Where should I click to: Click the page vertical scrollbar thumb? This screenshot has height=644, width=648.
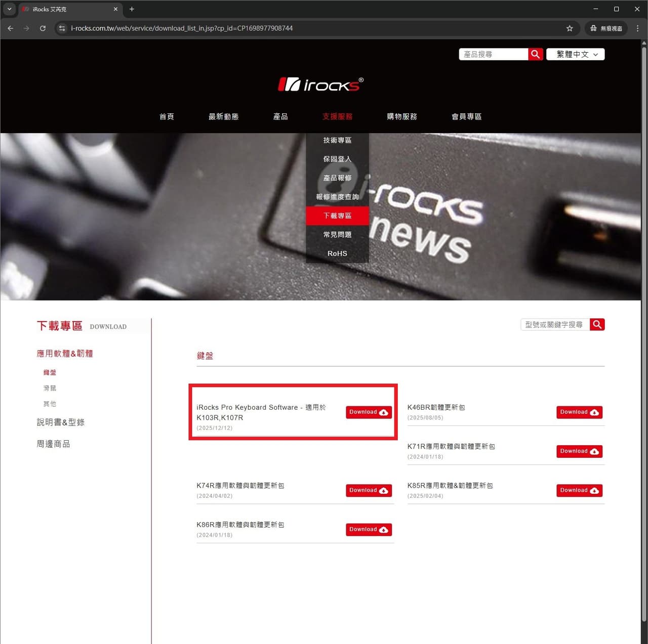pos(644,334)
